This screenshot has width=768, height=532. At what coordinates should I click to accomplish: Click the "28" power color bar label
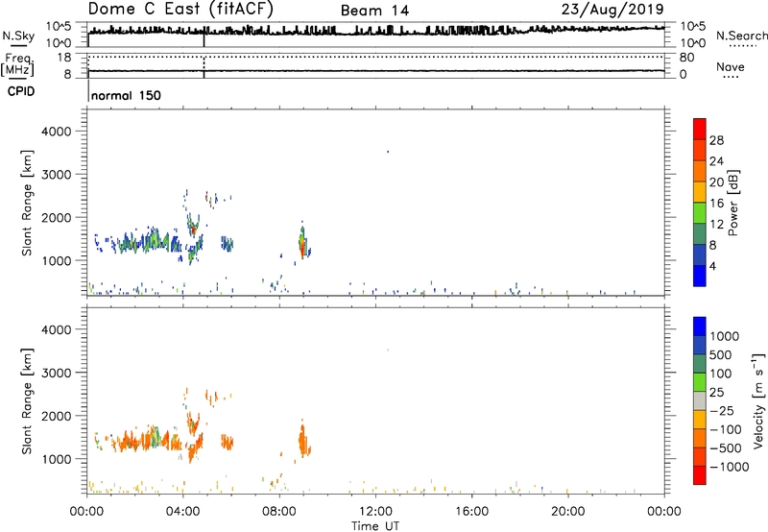(x=716, y=140)
